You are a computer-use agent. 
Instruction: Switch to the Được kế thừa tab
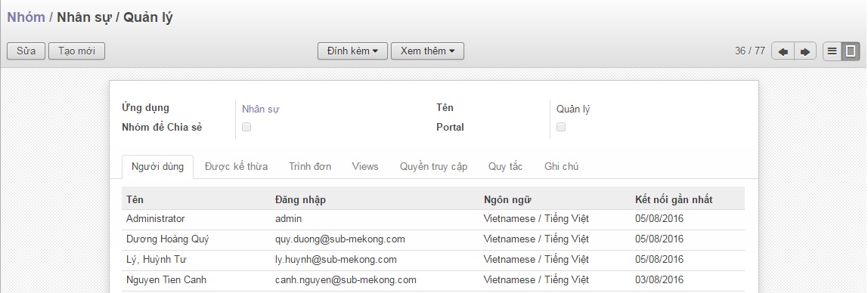point(237,166)
